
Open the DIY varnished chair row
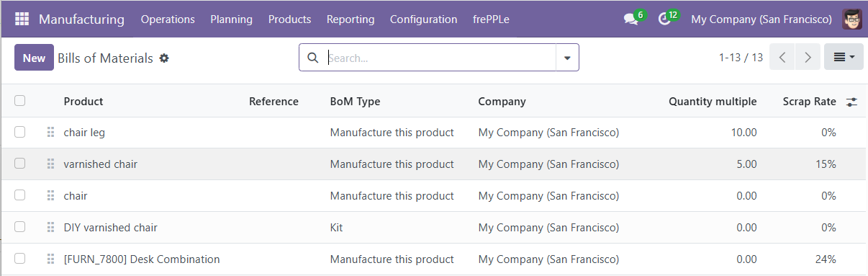tap(111, 228)
